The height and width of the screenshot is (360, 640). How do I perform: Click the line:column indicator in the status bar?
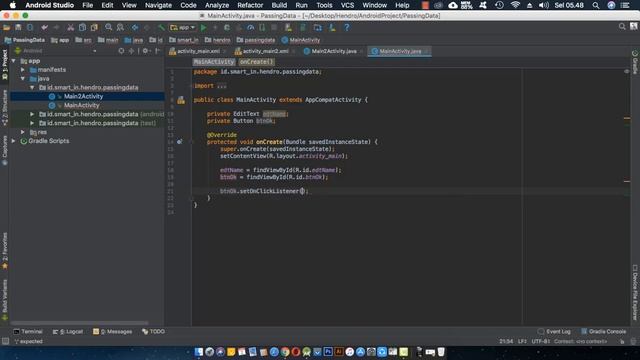pos(506,341)
